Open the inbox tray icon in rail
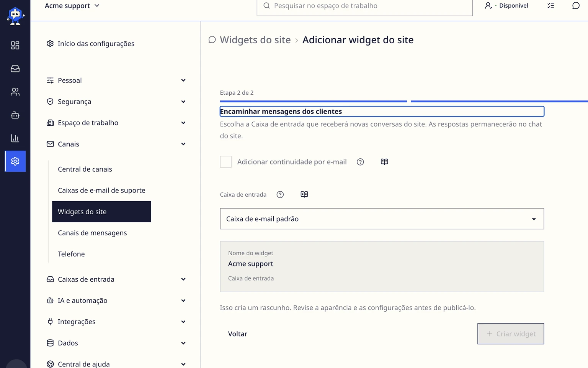Screen dimensions: 588x368 [15, 69]
